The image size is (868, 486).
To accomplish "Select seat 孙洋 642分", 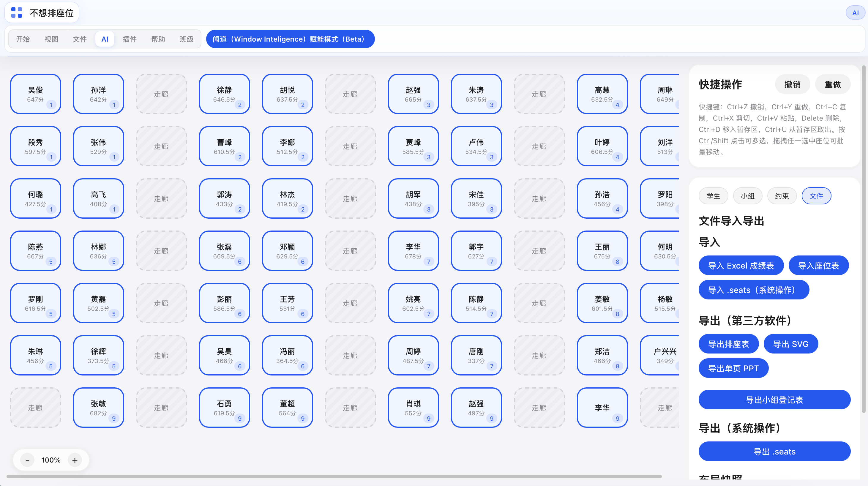I will tap(98, 94).
